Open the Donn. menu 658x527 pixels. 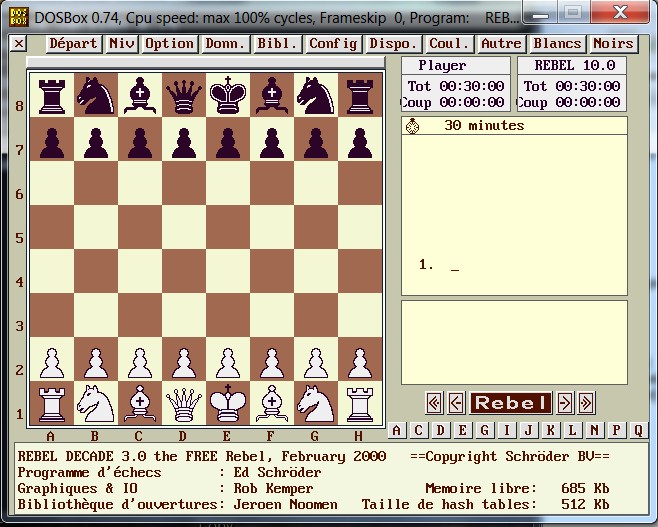pos(225,44)
